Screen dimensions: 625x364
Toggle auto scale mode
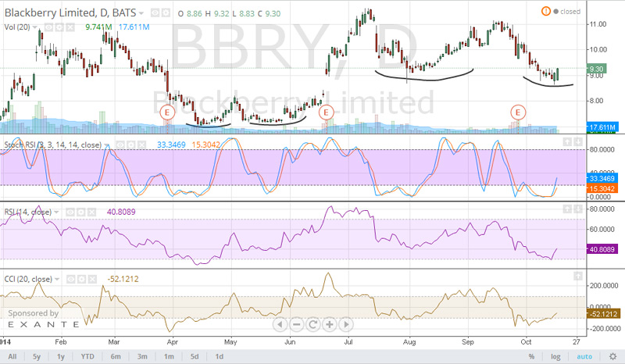click(584, 356)
